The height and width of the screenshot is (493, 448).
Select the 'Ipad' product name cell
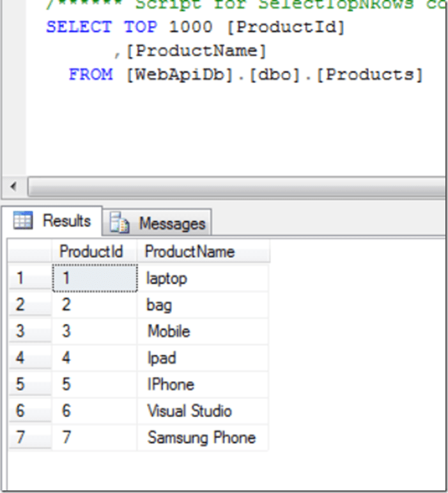pyautogui.click(x=161, y=358)
